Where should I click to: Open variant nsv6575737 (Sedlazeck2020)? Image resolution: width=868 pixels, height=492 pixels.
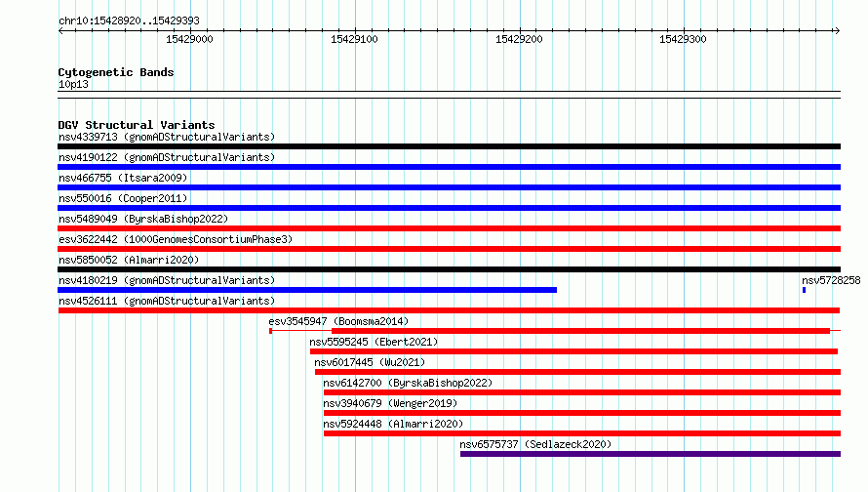[535, 444]
